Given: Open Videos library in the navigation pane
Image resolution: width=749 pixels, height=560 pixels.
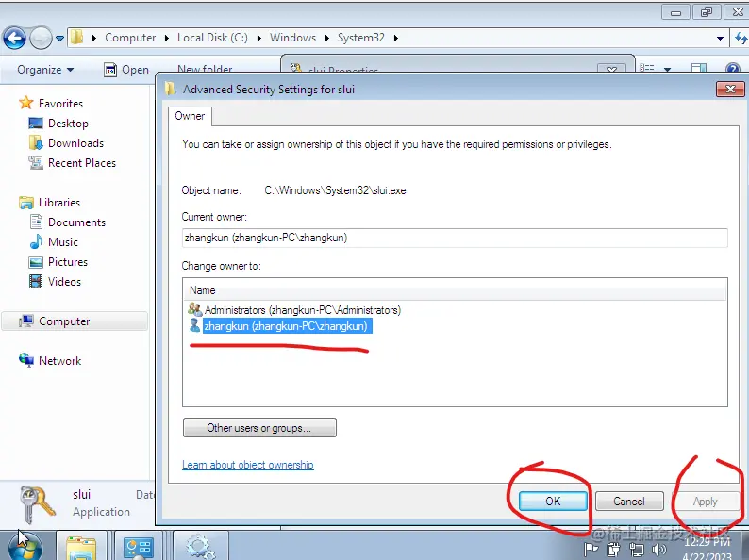Looking at the screenshot, I should [x=64, y=282].
